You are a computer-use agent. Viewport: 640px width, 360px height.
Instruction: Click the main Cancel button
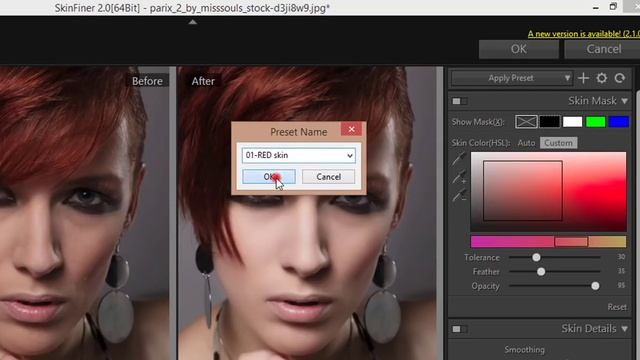click(x=603, y=49)
